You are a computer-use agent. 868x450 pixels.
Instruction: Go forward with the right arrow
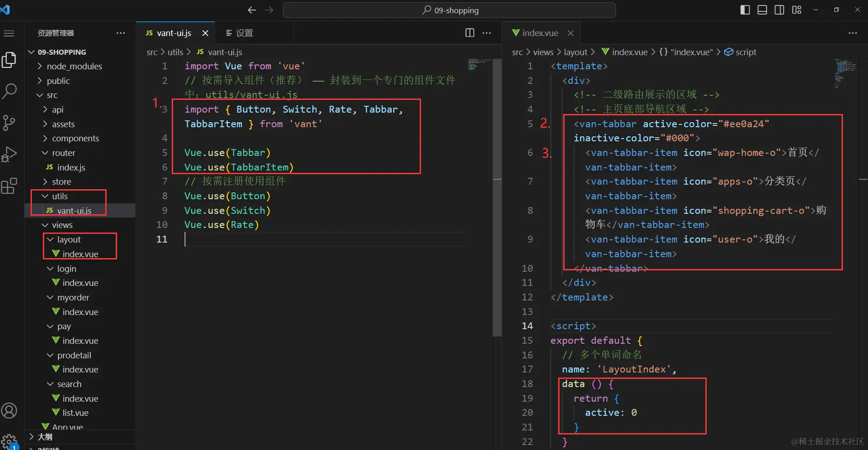coord(269,10)
